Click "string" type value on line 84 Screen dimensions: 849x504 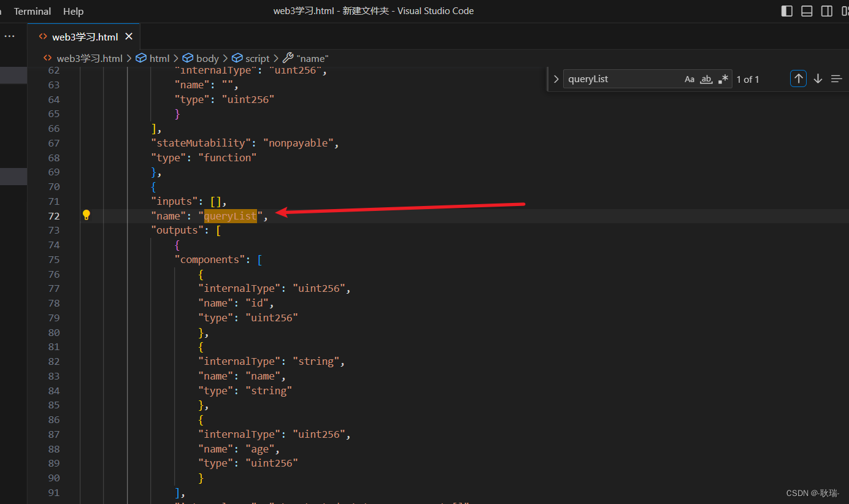point(269,391)
